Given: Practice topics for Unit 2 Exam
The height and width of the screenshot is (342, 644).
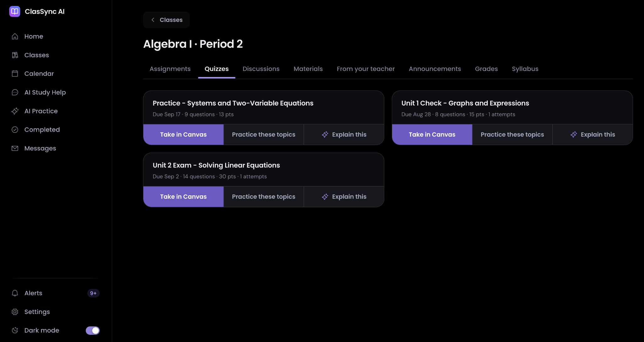Looking at the screenshot, I should pos(264,197).
